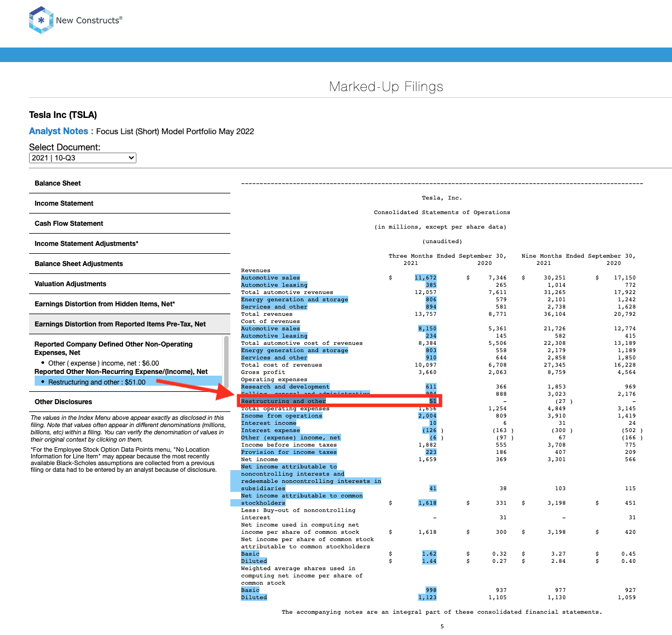Viewport: 672px width, 635px height.
Task: Click Total revenues 13,757 value
Action: click(x=425, y=314)
